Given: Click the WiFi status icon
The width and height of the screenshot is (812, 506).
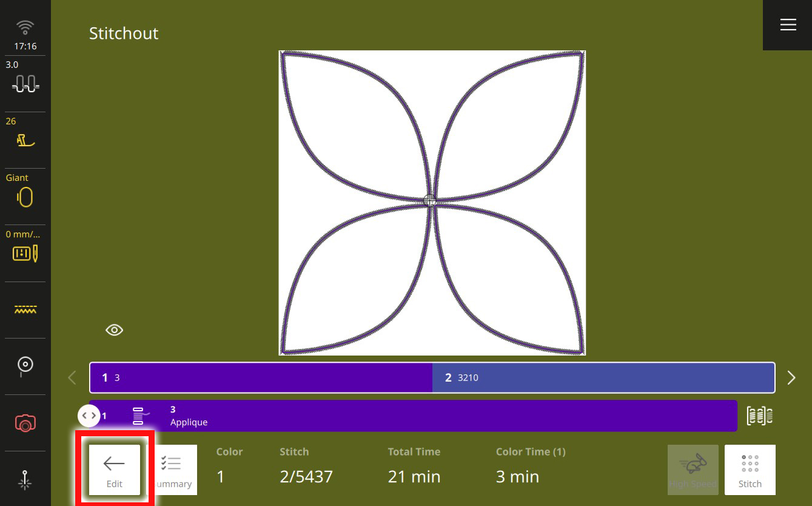Looking at the screenshot, I should click(x=25, y=27).
